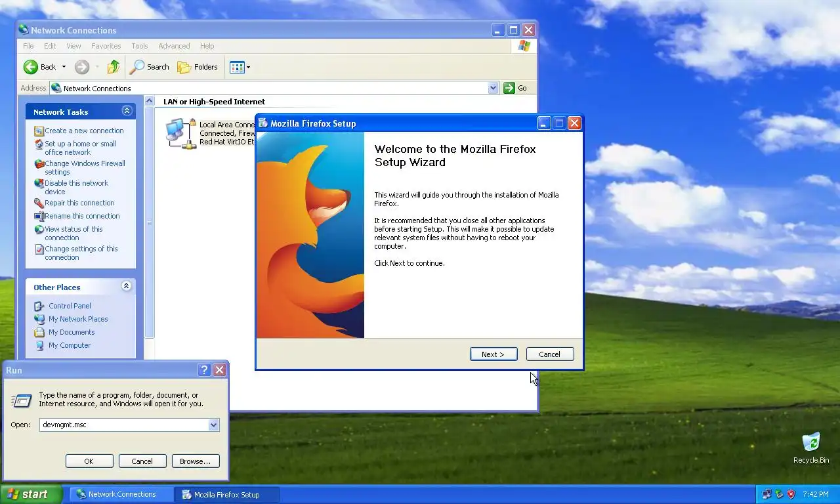
Task: Click the Start button
Action: (31, 494)
